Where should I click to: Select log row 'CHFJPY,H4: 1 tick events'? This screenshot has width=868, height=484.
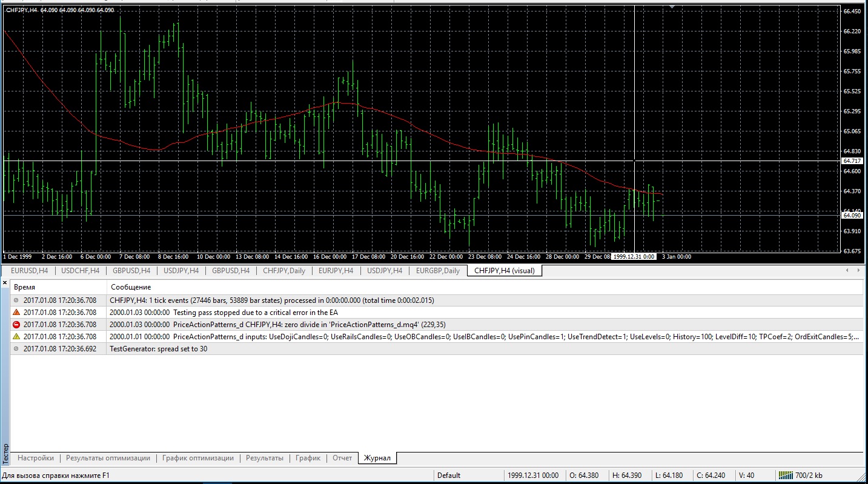437,300
